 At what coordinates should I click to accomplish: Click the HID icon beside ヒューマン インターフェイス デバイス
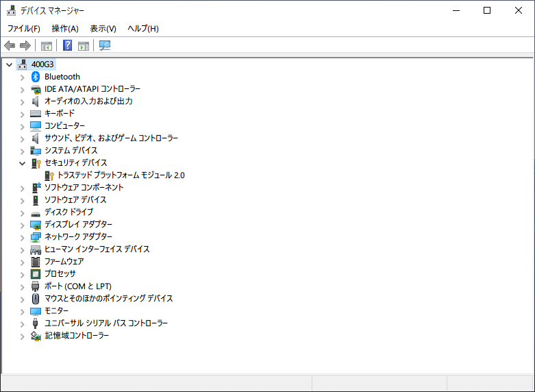36,250
